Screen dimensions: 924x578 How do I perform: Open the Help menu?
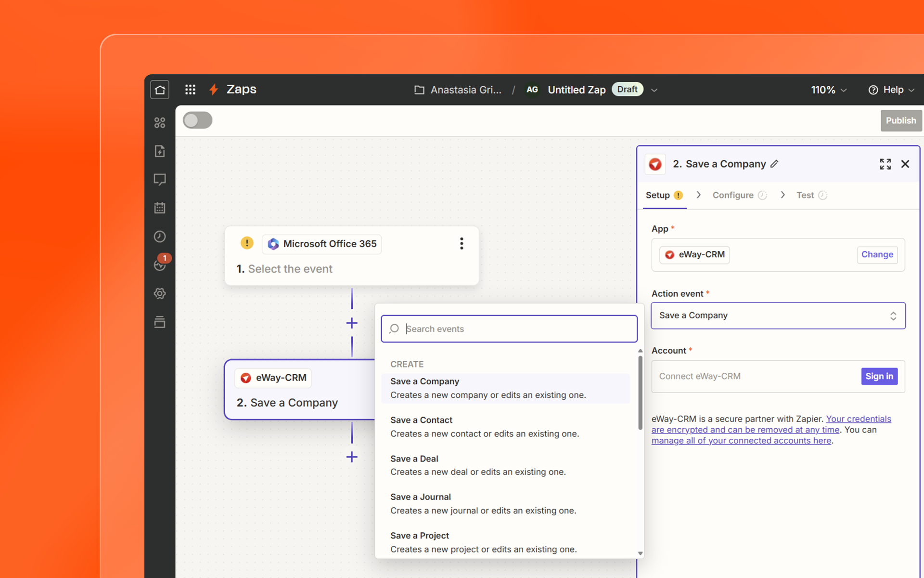[x=891, y=90]
